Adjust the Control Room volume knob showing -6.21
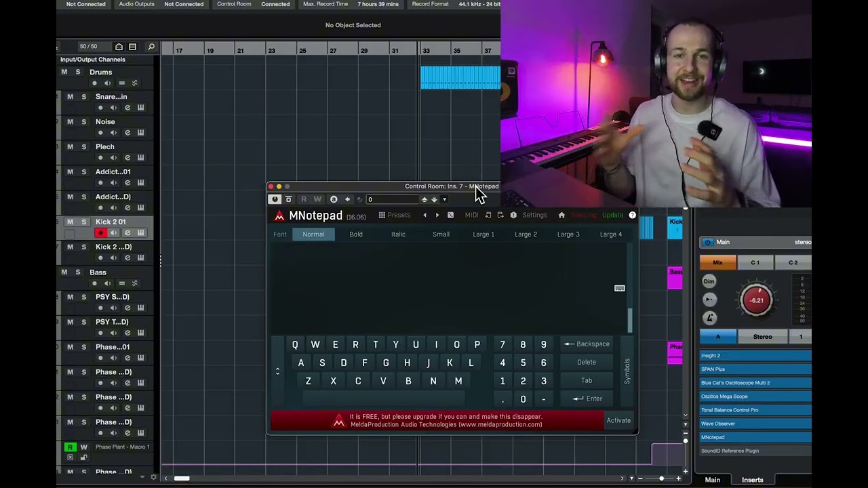 click(x=756, y=300)
